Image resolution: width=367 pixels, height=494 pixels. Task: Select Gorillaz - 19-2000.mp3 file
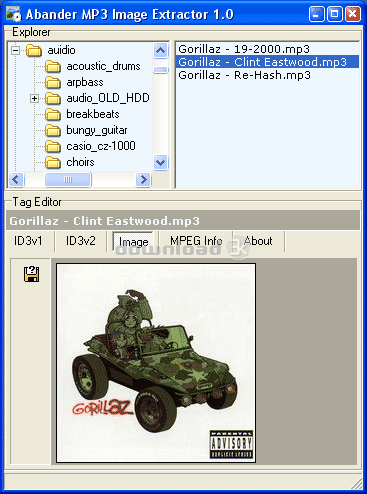(244, 49)
